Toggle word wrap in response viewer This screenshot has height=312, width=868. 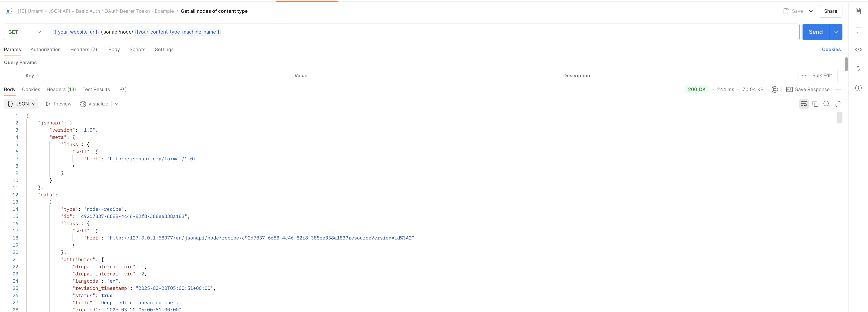pyautogui.click(x=804, y=104)
